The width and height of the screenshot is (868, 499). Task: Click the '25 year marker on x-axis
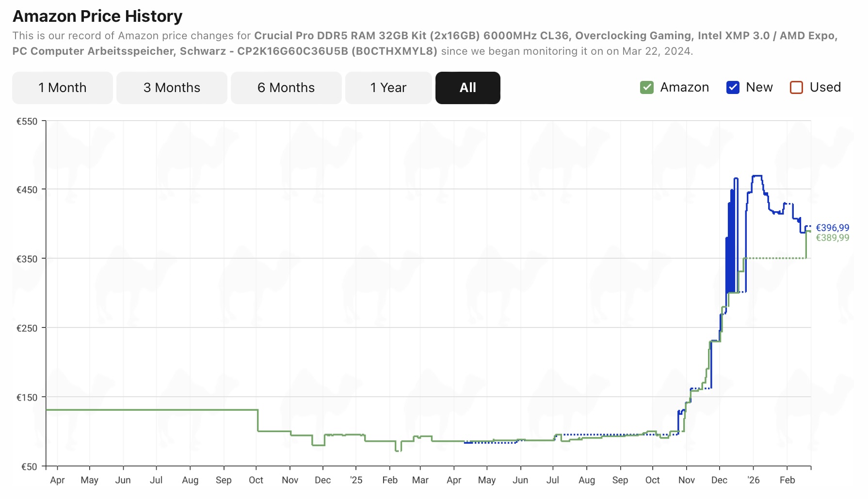(356, 480)
